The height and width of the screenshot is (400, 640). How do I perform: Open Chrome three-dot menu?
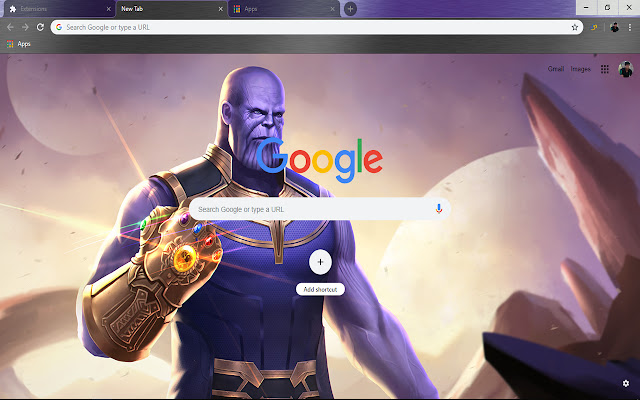point(630,27)
